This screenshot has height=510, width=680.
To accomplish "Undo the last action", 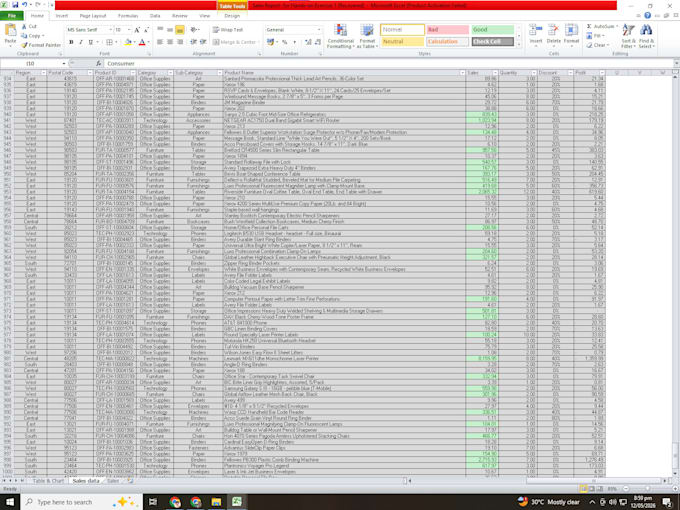I will [x=25, y=5].
